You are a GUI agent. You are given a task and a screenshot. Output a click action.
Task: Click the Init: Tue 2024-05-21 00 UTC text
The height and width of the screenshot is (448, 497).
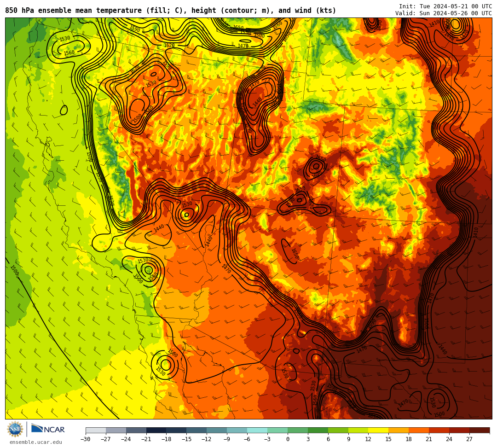(x=445, y=6)
